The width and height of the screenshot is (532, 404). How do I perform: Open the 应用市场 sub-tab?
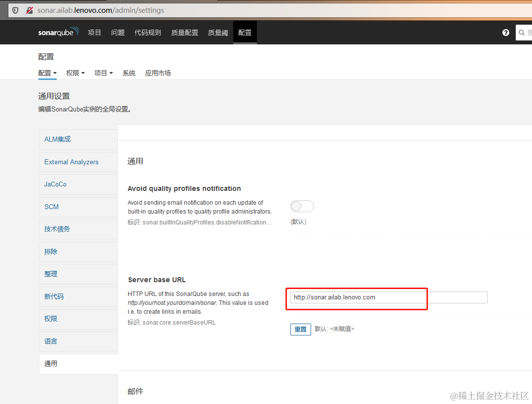point(158,73)
